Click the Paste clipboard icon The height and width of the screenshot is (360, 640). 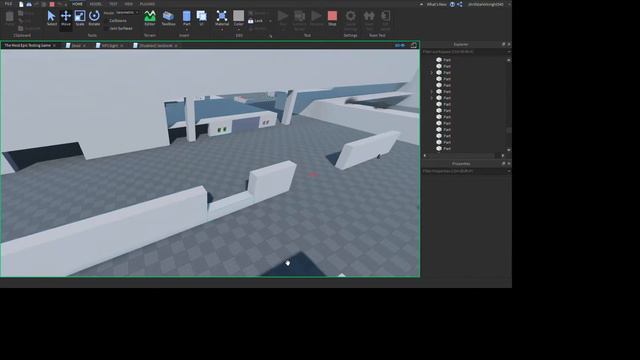(10, 18)
